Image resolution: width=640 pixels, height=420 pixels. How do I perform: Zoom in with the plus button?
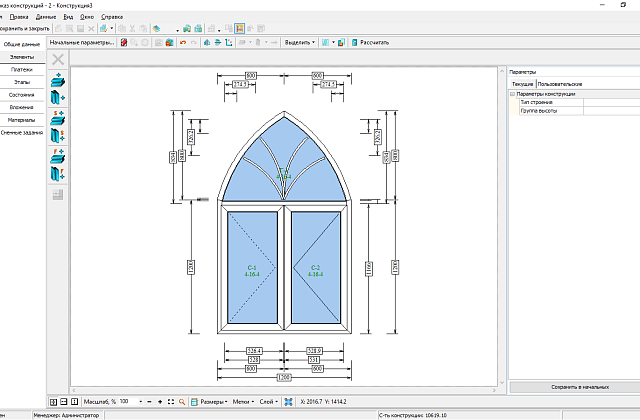coord(160,402)
